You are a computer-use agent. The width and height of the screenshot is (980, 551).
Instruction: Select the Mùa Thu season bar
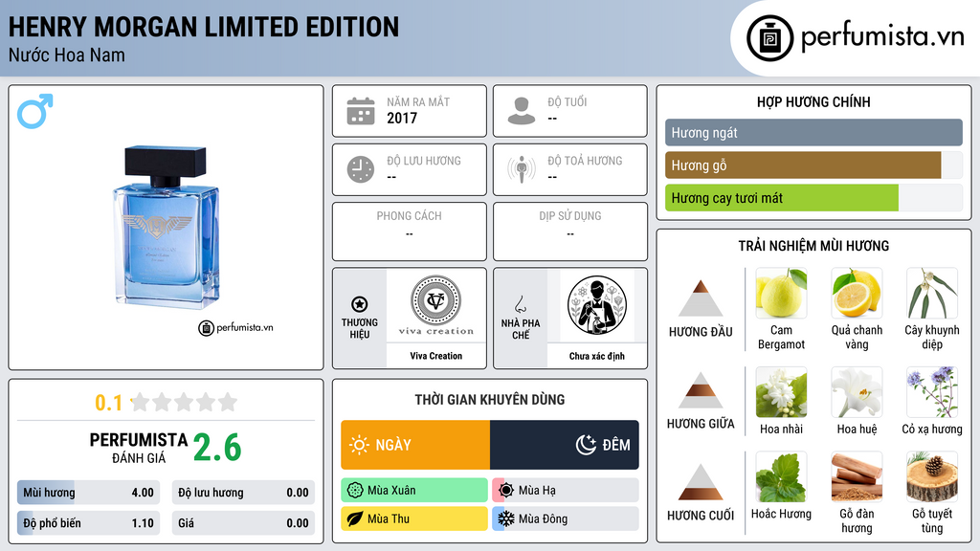pos(414,518)
